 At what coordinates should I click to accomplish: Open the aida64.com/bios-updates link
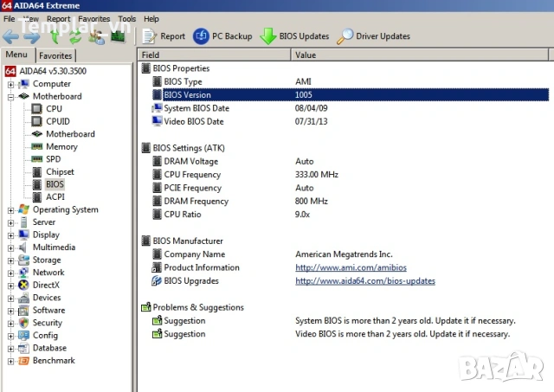[365, 281]
